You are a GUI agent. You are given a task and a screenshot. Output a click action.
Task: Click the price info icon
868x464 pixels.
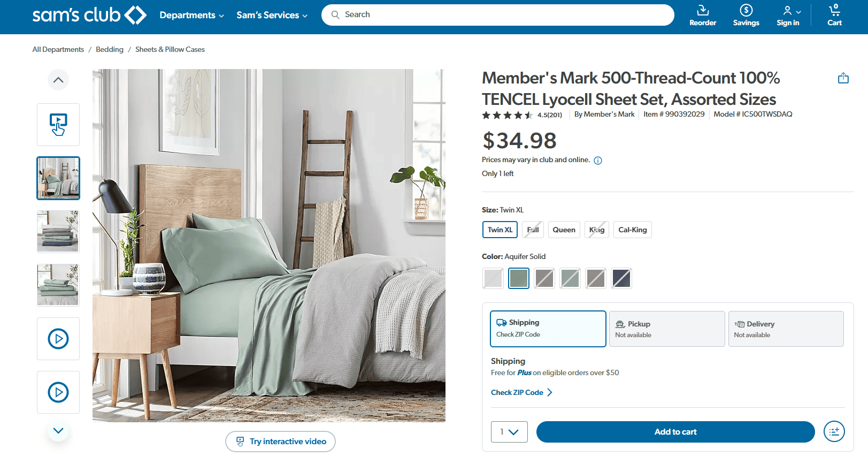[x=598, y=161]
